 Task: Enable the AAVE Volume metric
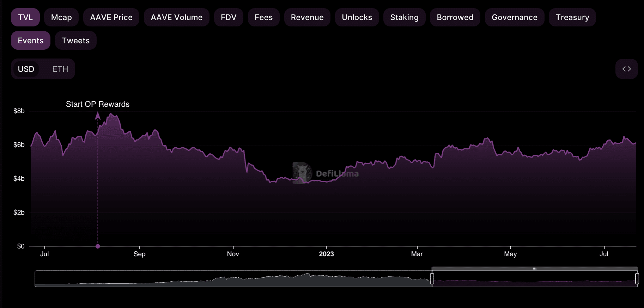(x=177, y=17)
